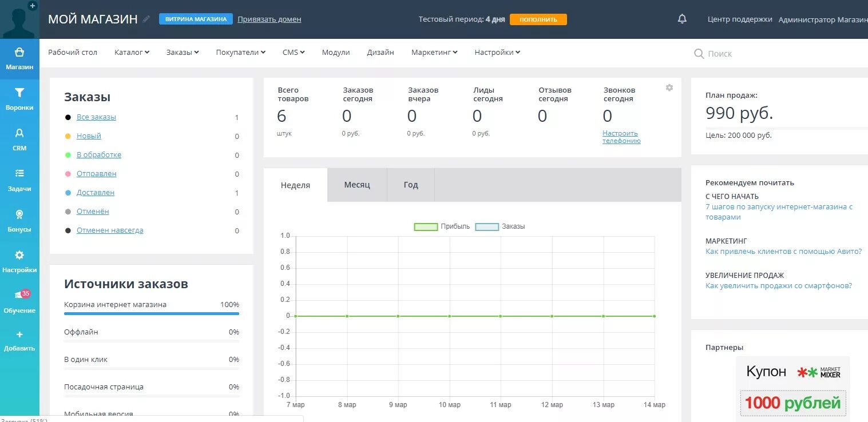Expand the Каталог dropdown menu

click(x=132, y=52)
